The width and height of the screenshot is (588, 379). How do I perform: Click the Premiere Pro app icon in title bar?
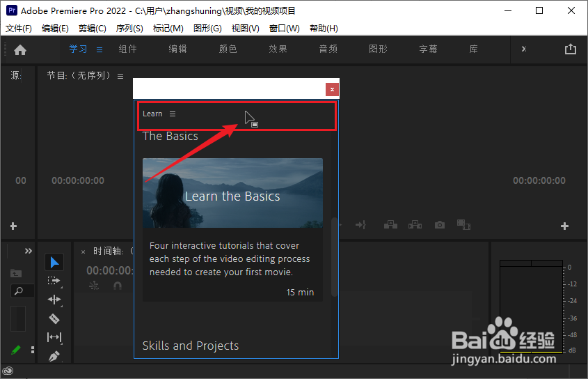tap(12, 10)
